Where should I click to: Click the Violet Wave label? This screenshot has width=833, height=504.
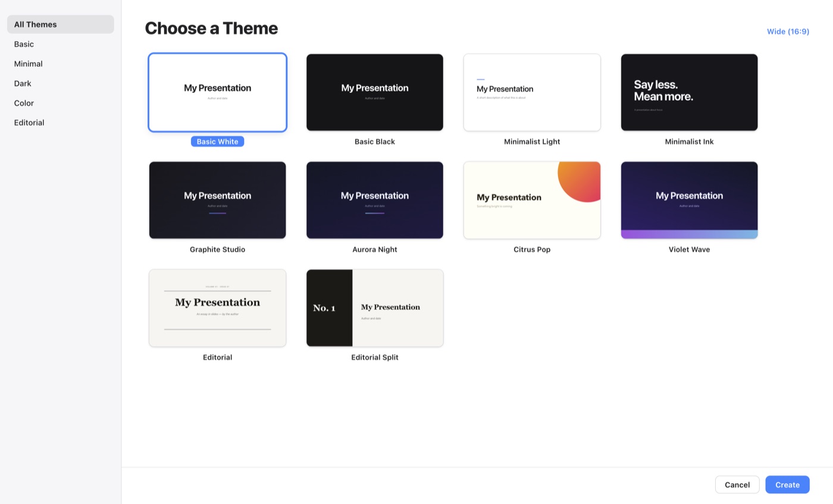click(x=689, y=249)
